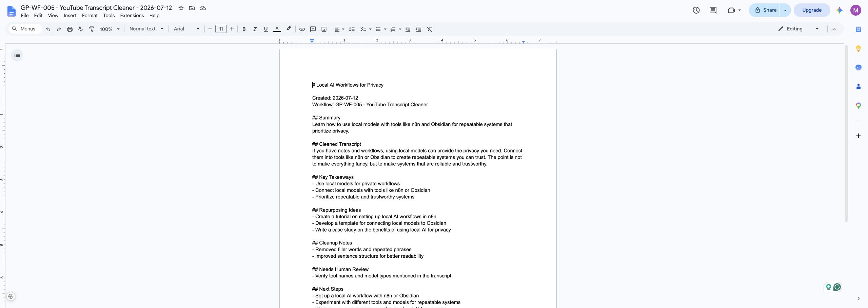The height and width of the screenshot is (308, 868).
Task: Insert a link
Action: [x=302, y=29]
